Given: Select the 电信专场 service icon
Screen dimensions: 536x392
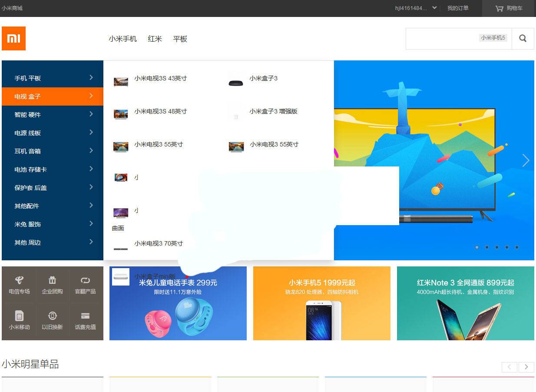Looking at the screenshot, I should 19,284.
